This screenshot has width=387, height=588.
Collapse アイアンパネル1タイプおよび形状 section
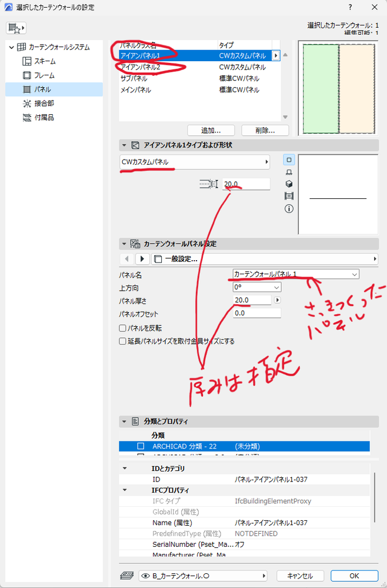click(124, 145)
